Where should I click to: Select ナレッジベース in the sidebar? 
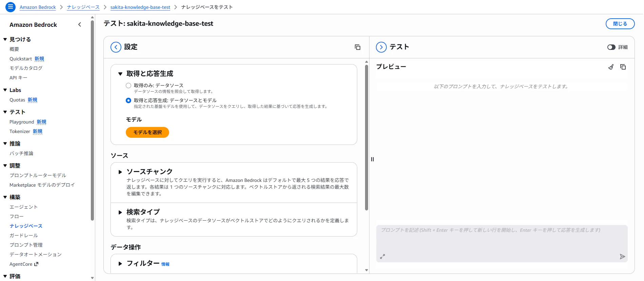point(26,226)
